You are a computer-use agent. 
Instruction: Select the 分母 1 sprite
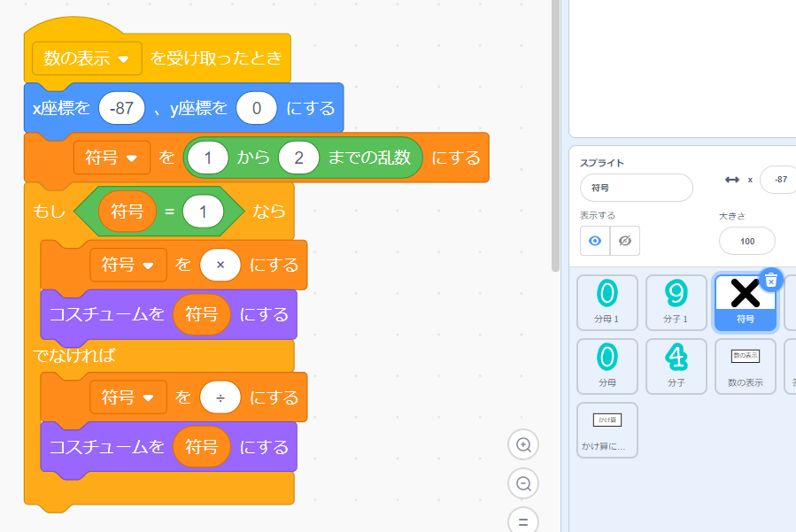click(607, 302)
